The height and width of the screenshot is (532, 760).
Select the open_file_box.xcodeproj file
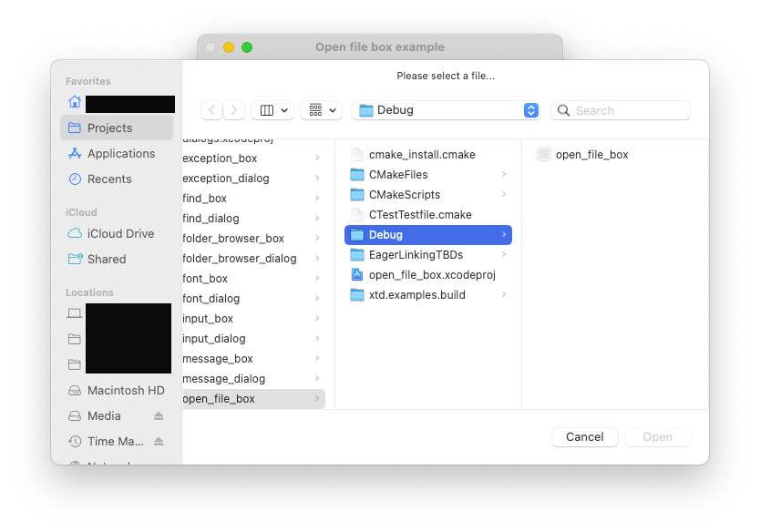tap(431, 274)
